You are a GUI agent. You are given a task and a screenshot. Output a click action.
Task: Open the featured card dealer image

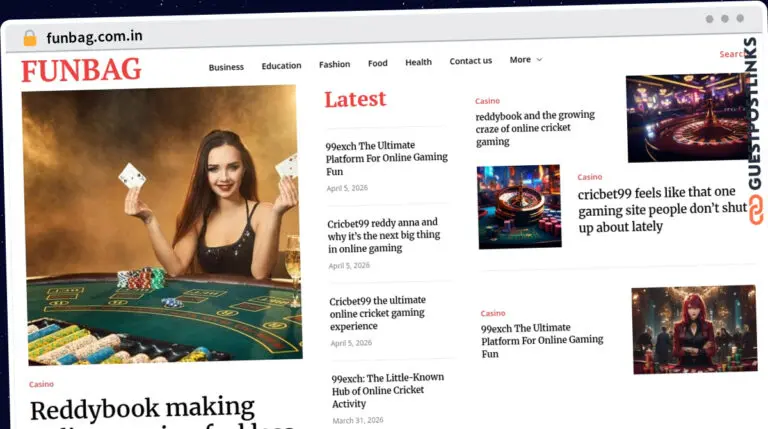(x=162, y=224)
